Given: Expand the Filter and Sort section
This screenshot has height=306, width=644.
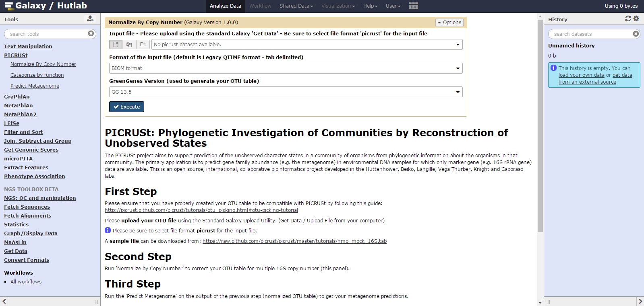Looking at the screenshot, I should pos(23,132).
